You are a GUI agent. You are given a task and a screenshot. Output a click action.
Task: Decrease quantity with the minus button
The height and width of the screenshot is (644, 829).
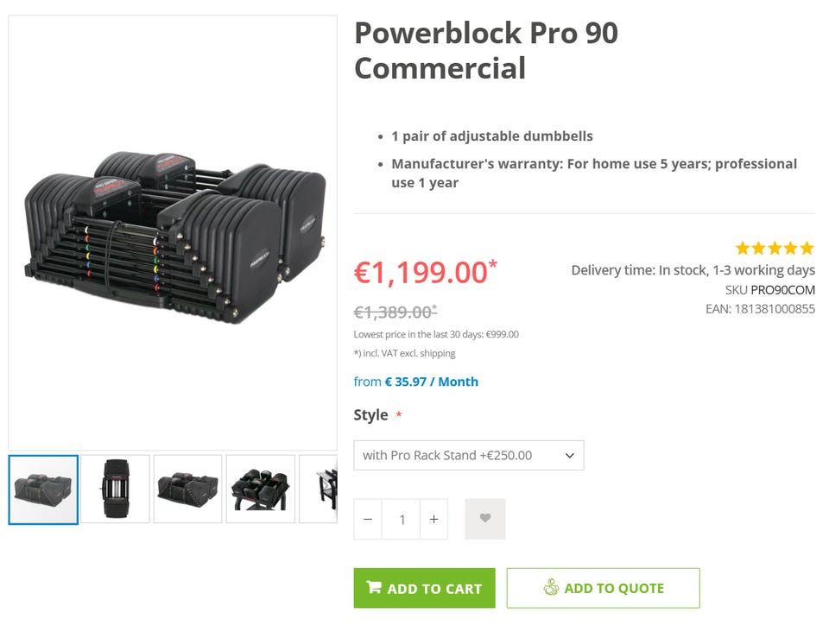point(368,519)
